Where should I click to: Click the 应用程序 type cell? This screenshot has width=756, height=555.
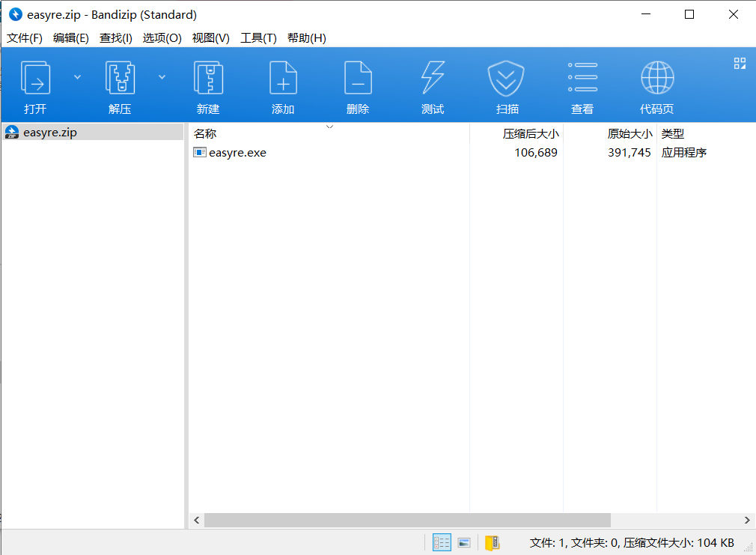pyautogui.click(x=683, y=153)
